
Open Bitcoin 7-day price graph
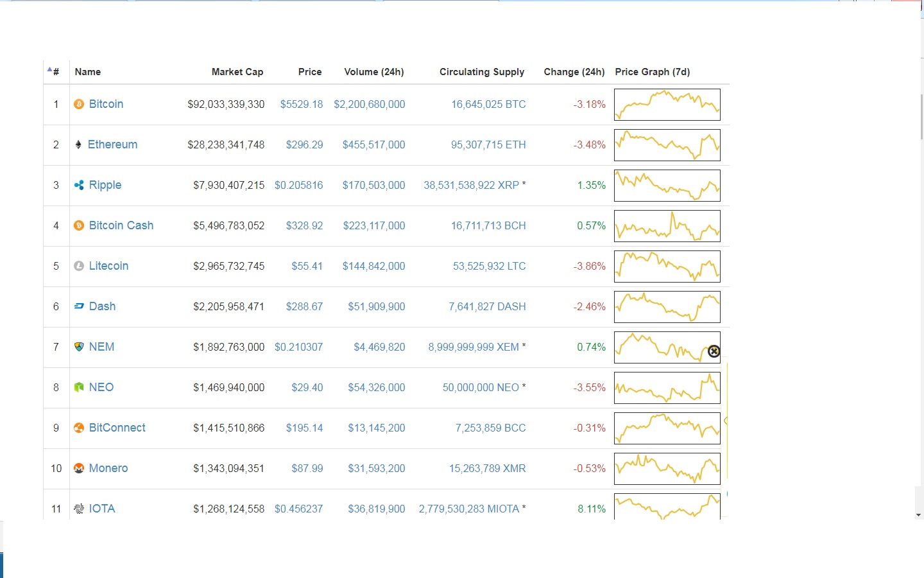(x=667, y=105)
